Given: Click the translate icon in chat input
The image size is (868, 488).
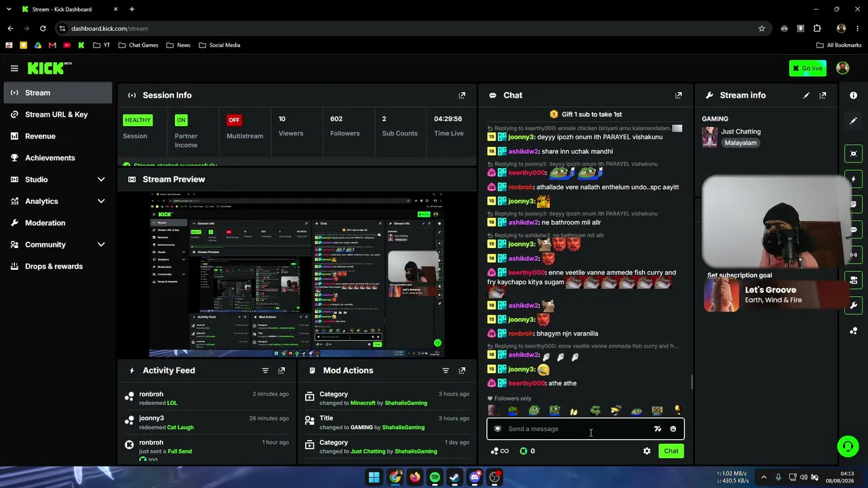Looking at the screenshot, I should coord(657,429).
